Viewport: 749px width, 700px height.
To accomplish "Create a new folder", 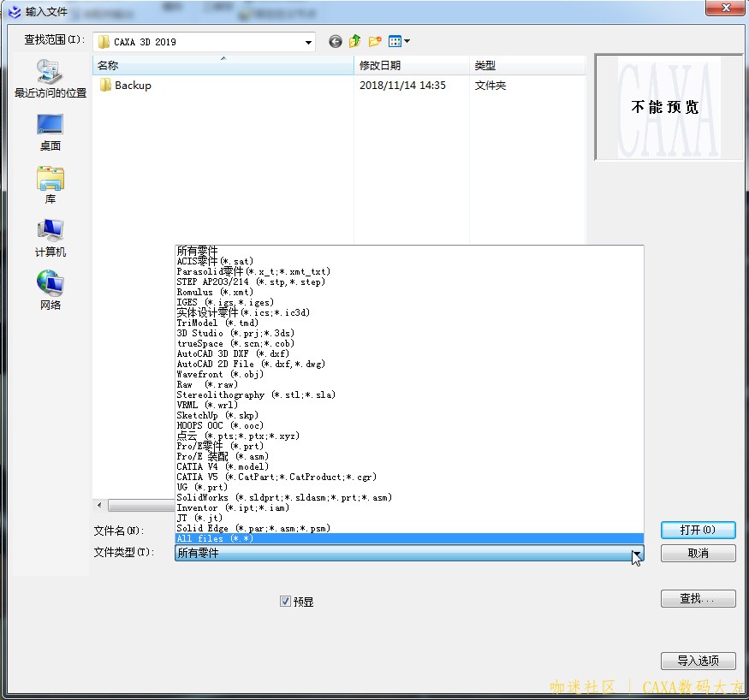I will tap(375, 42).
